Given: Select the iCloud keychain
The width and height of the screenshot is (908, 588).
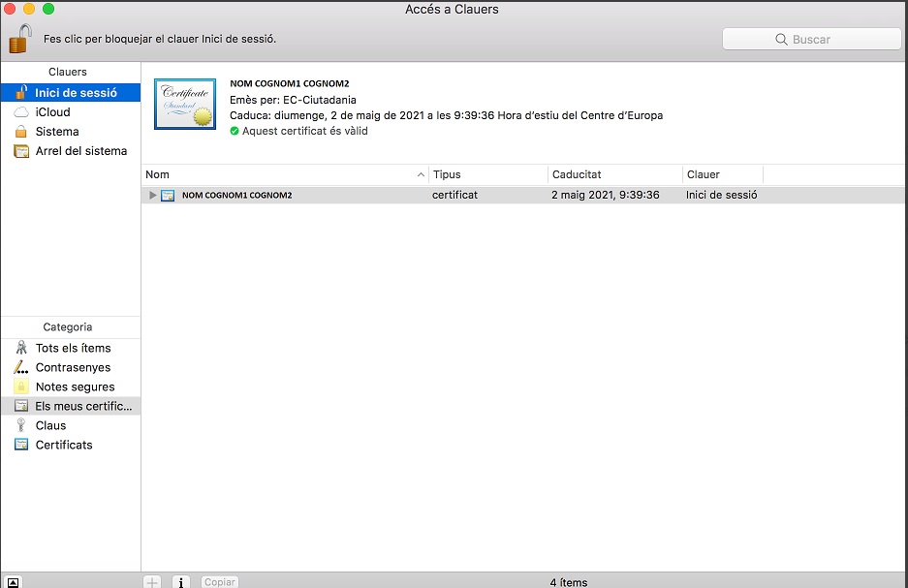Looking at the screenshot, I should pyautogui.click(x=52, y=112).
